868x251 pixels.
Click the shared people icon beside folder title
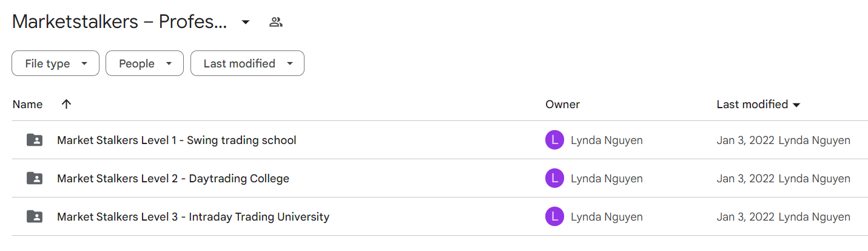(276, 22)
